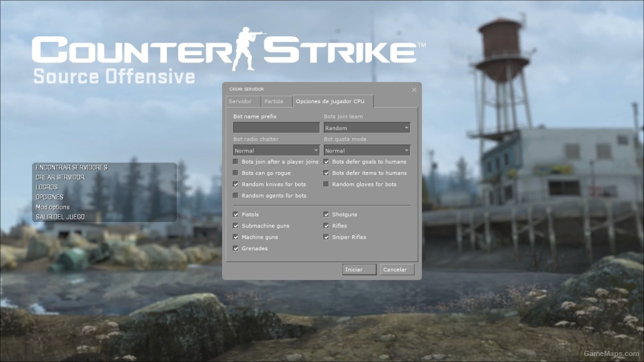Viewport: 644px width, 362px height.
Task: Open Opciones from the main menu
Action: pos(49,197)
